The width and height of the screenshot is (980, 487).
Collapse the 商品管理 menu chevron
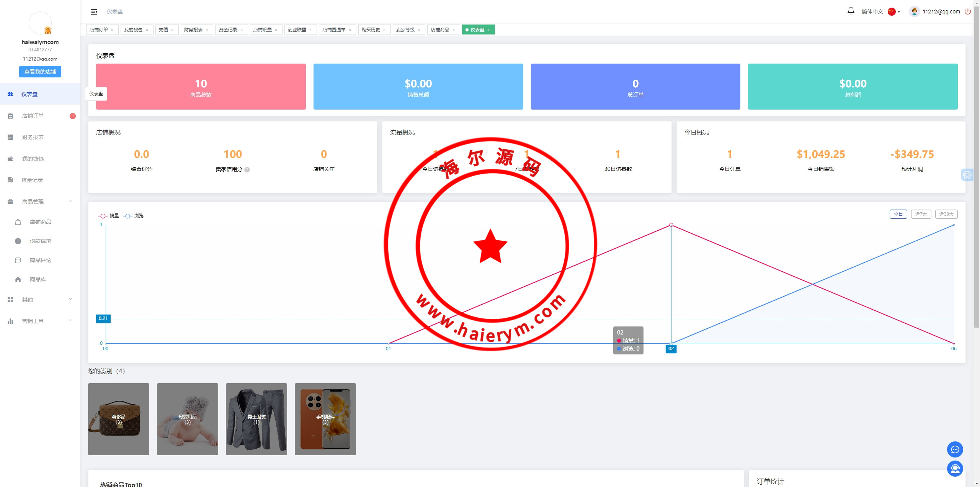click(x=70, y=201)
